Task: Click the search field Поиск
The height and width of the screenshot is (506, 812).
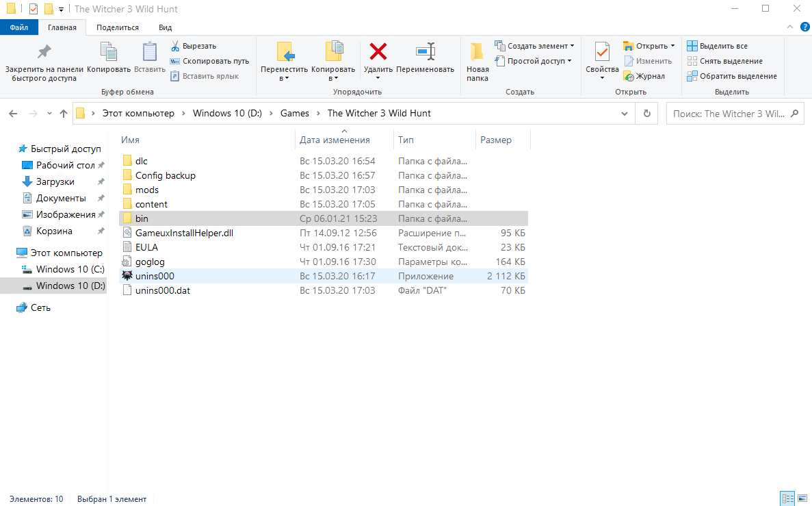Action: [735, 114]
